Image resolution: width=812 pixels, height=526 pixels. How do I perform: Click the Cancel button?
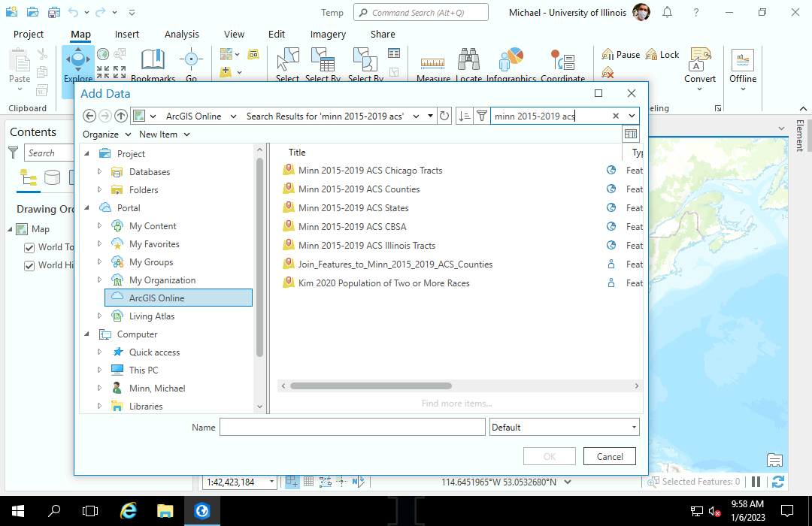[610, 456]
